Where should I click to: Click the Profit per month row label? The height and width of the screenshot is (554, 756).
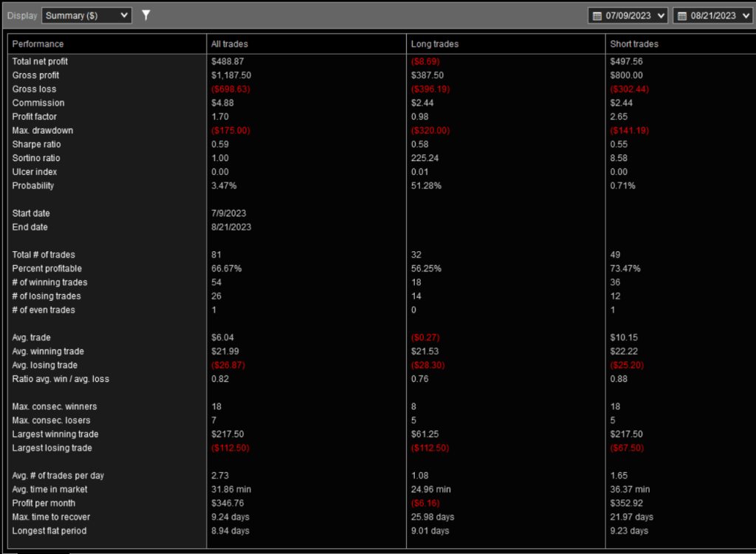point(44,503)
